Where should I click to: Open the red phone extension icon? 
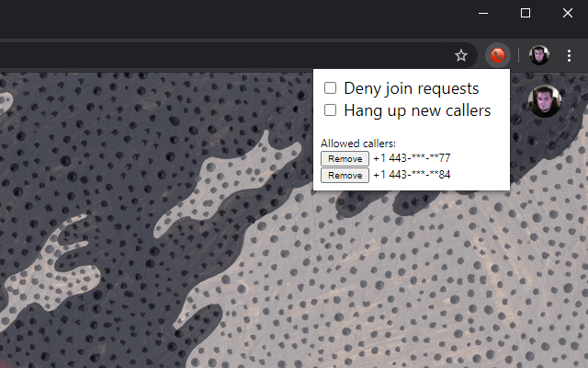click(498, 55)
